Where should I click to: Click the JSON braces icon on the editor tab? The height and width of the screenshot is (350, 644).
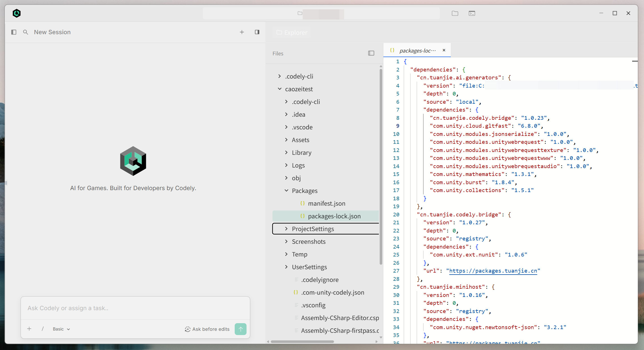click(392, 50)
